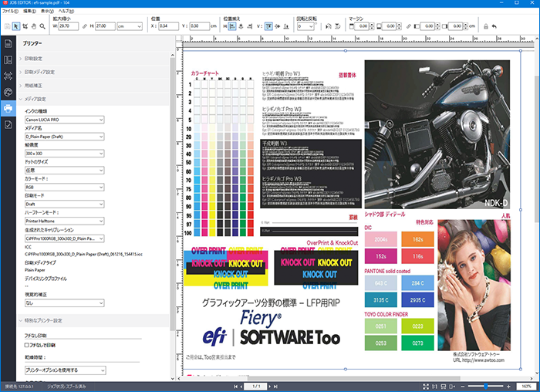Viewport: 540px width, 392px height.
Task: Click vertical align middle icon
Action: coord(277,26)
